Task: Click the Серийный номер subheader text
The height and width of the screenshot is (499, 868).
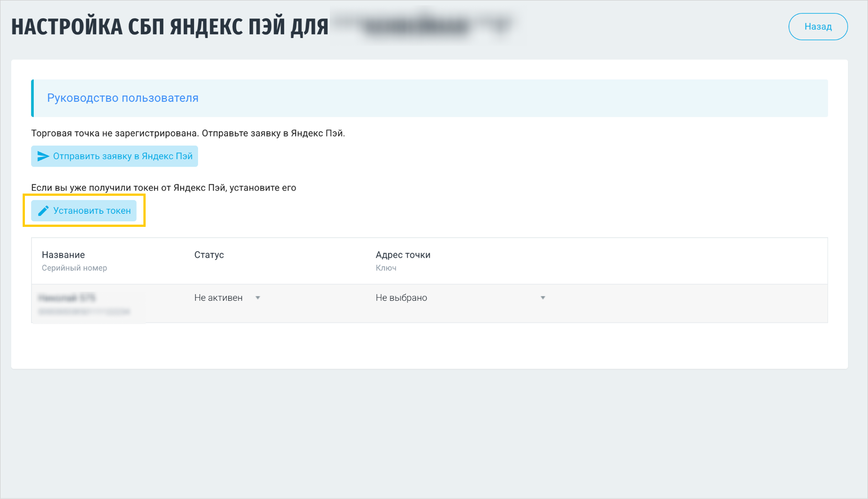Action: click(74, 268)
